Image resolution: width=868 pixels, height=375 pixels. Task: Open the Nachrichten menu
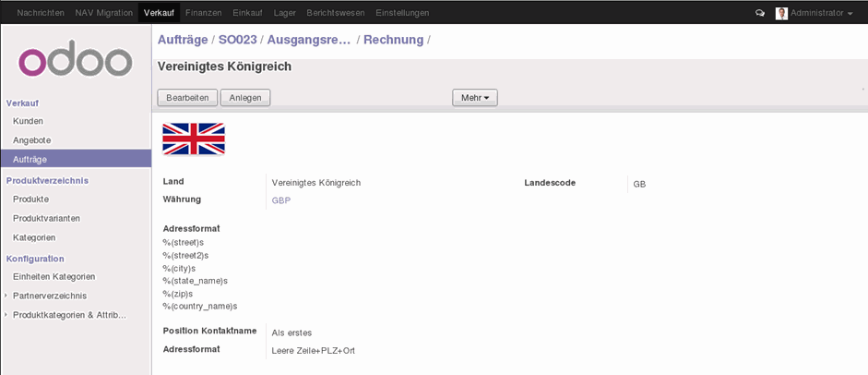click(42, 13)
